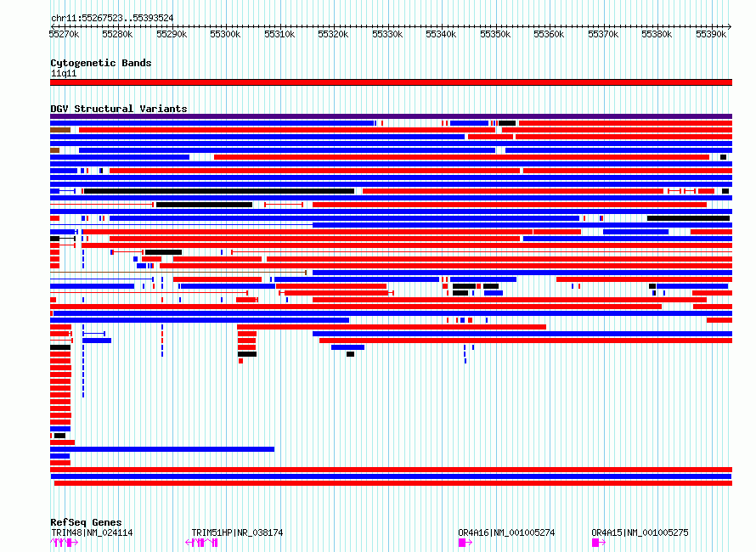Select the black variant bar near 55380k-55393k
Image resolution: width=756 pixels, height=552 pixels.
tap(688, 218)
